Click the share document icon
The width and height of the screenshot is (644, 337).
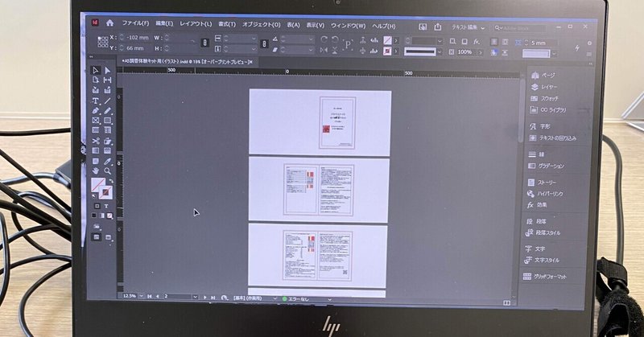(438, 27)
